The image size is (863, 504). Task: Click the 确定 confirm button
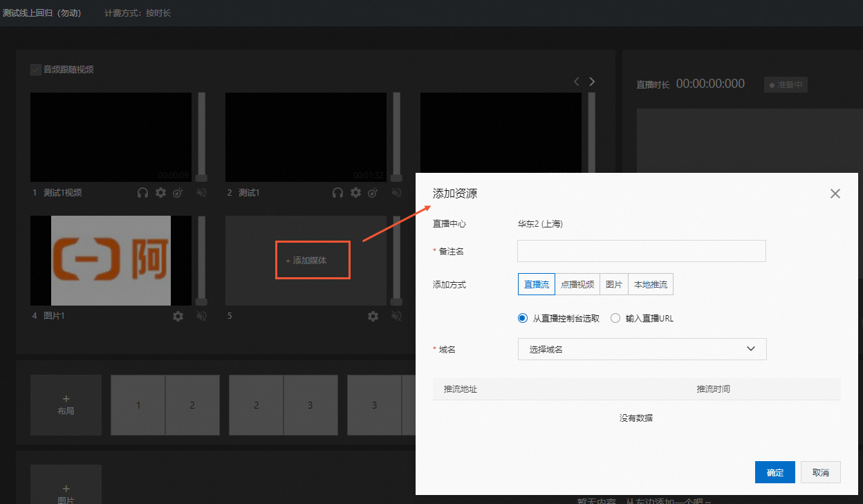774,472
